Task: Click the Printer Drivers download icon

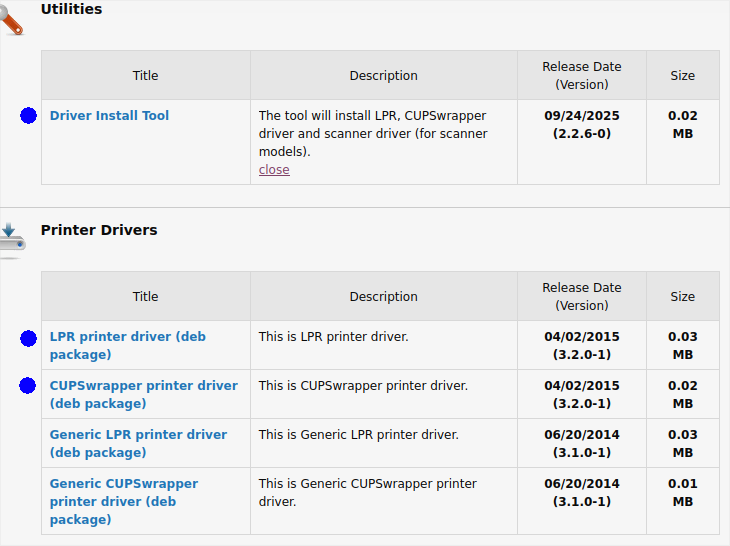Action: (x=12, y=240)
